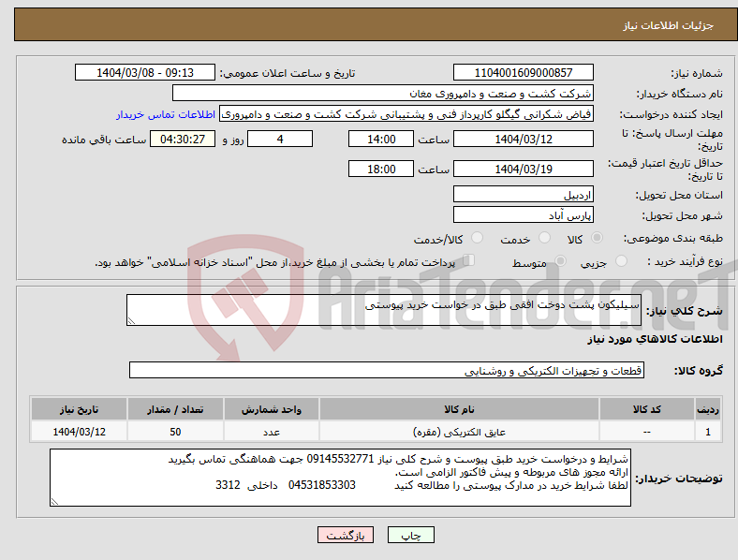738x560 pixels.
Task: Click the phone number 09145532771 in notes
Action: pyautogui.click(x=340, y=459)
